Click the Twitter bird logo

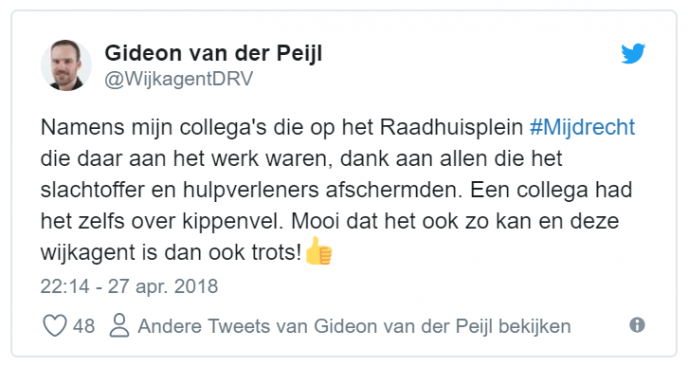[633, 53]
